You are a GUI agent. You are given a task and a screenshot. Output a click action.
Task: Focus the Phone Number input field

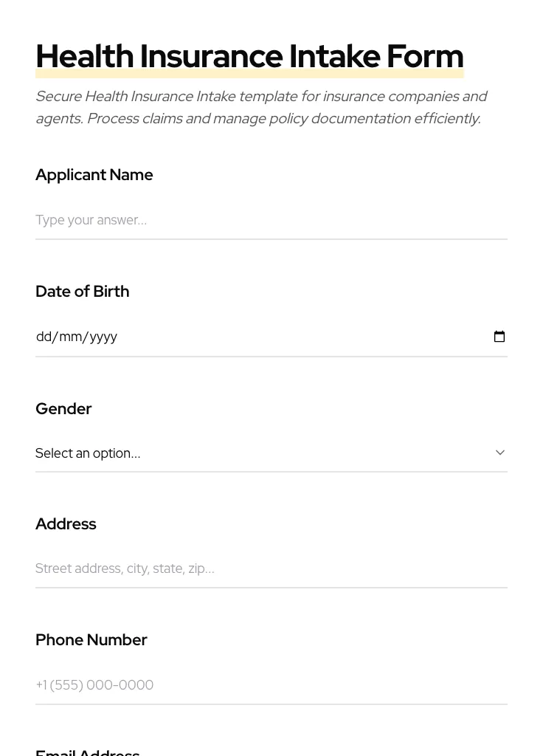[271, 685]
